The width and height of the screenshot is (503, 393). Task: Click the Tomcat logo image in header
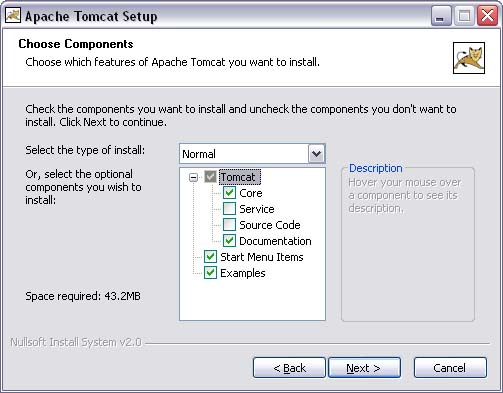tap(469, 58)
